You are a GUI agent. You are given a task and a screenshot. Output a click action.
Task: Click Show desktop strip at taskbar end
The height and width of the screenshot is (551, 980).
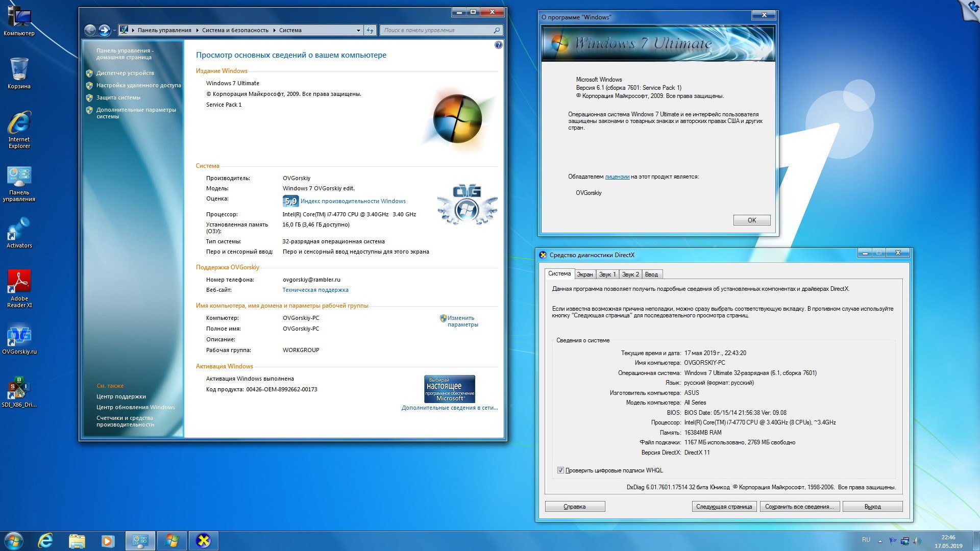[x=976, y=541]
